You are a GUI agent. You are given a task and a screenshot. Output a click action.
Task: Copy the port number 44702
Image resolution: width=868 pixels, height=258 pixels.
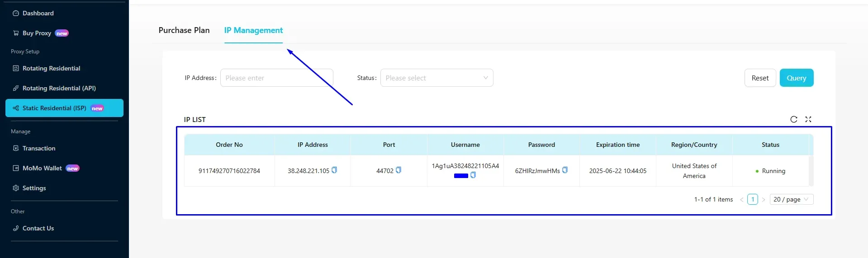point(398,170)
